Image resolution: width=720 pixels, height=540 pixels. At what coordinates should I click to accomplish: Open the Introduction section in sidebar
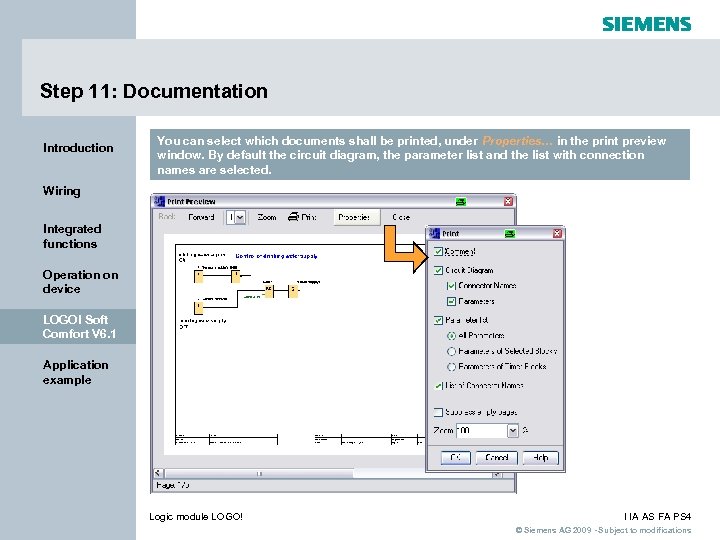pyautogui.click(x=78, y=148)
